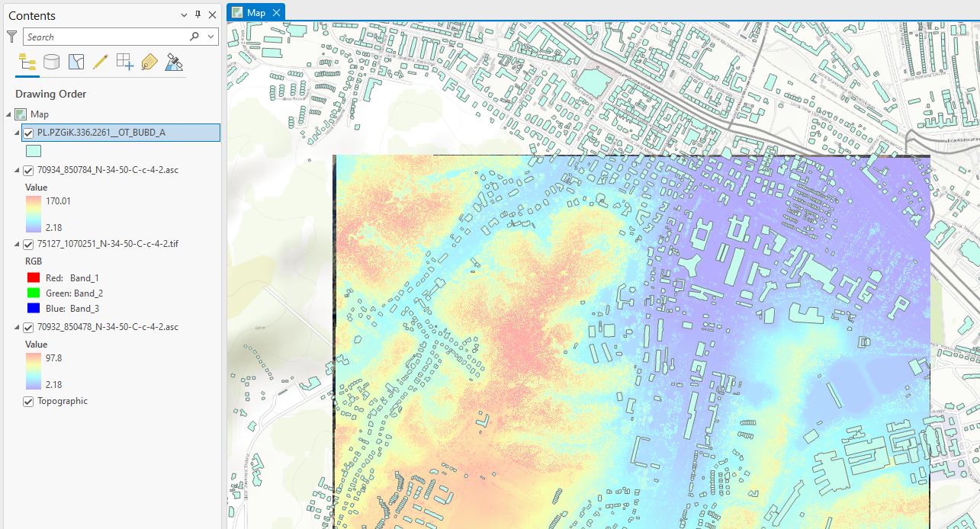Open List By Editing pencil icon

tap(100, 63)
